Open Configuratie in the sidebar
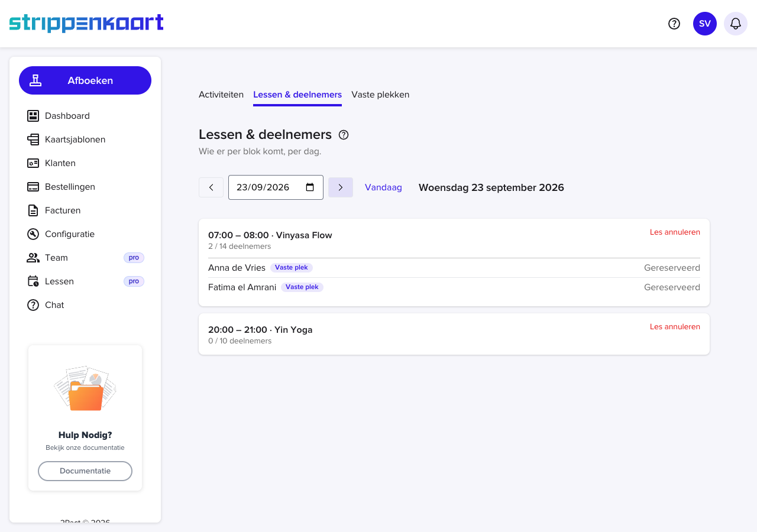 [x=85, y=234]
